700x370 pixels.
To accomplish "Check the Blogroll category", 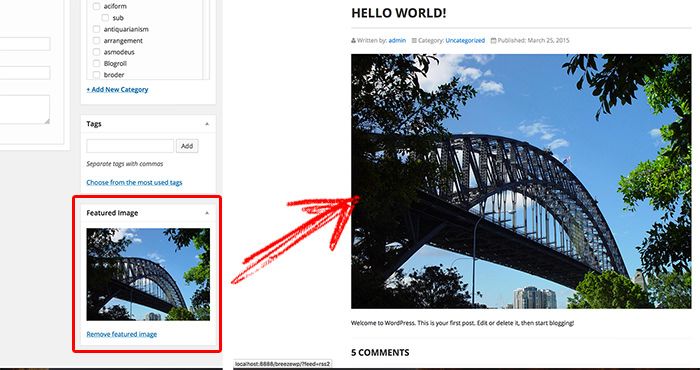I will [x=96, y=63].
